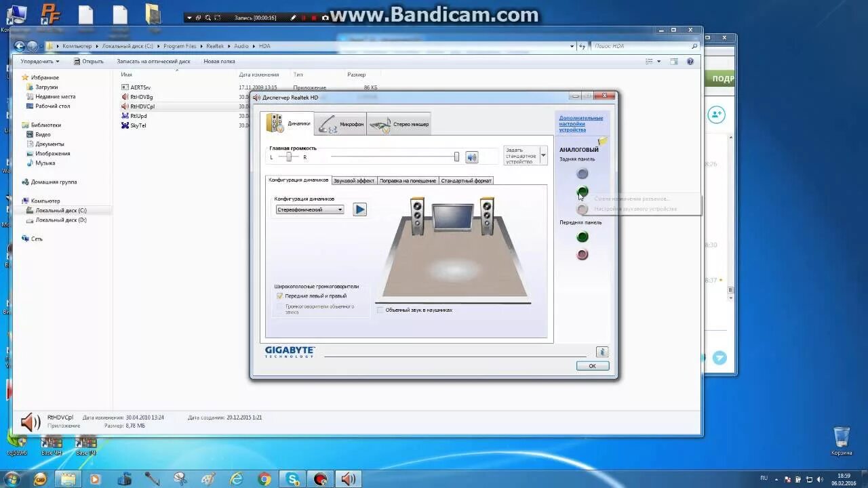
Task: Click Открыть in Explorer toolbar
Action: [x=88, y=61]
